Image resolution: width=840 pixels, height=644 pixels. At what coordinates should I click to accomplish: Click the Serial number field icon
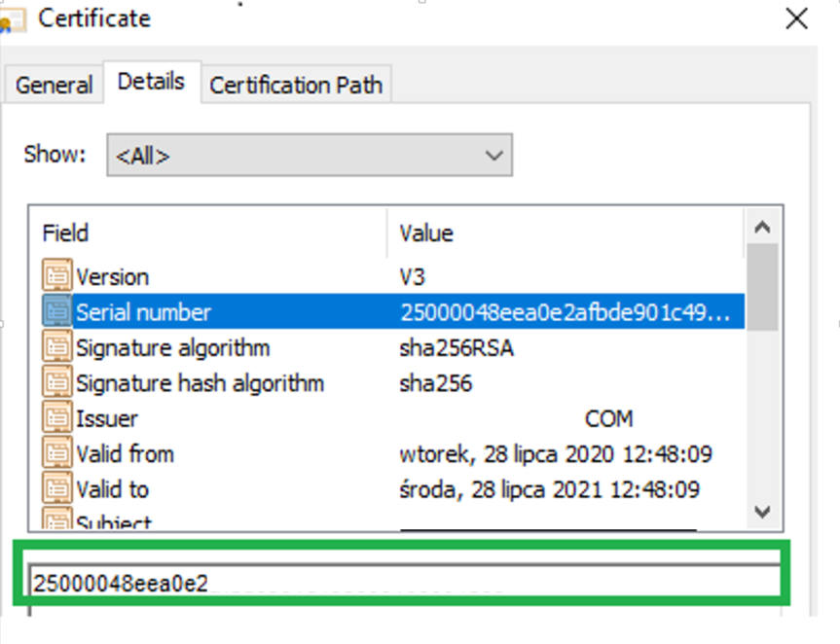[x=58, y=312]
